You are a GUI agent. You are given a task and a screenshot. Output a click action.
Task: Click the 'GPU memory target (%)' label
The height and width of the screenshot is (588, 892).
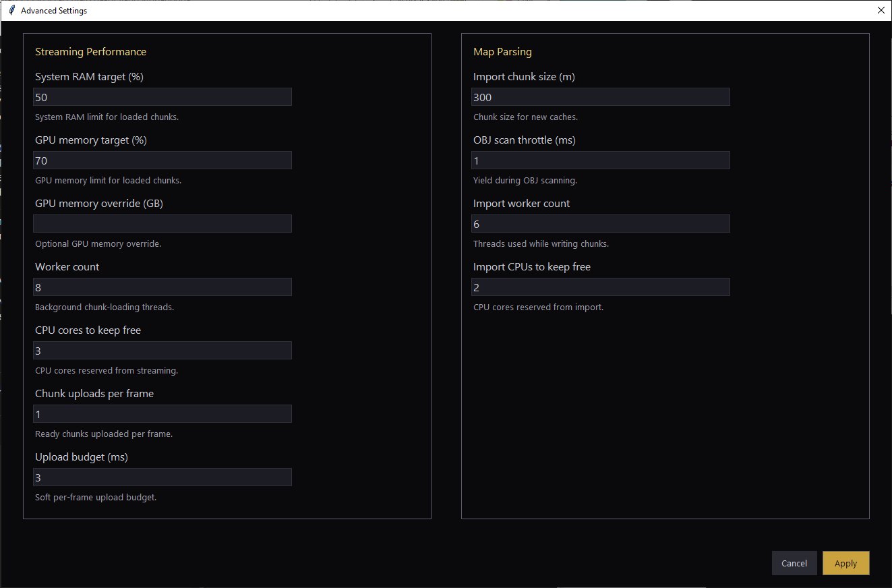click(x=91, y=140)
